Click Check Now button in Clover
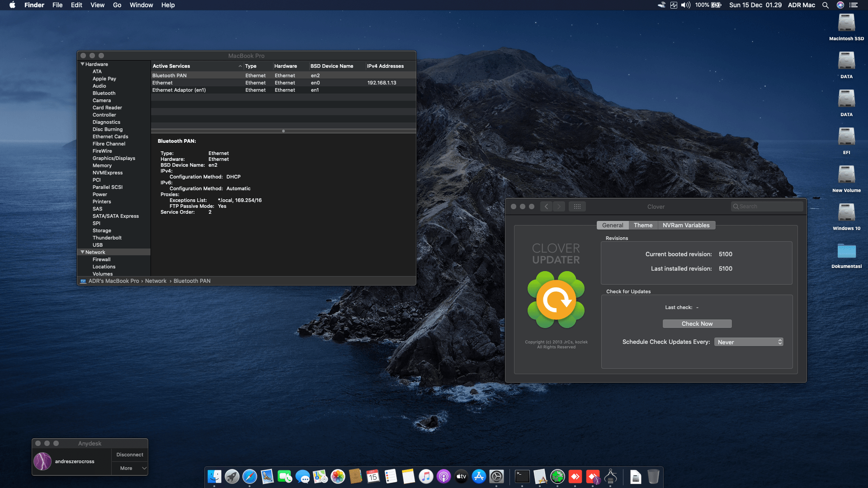The image size is (868, 488). click(x=697, y=324)
